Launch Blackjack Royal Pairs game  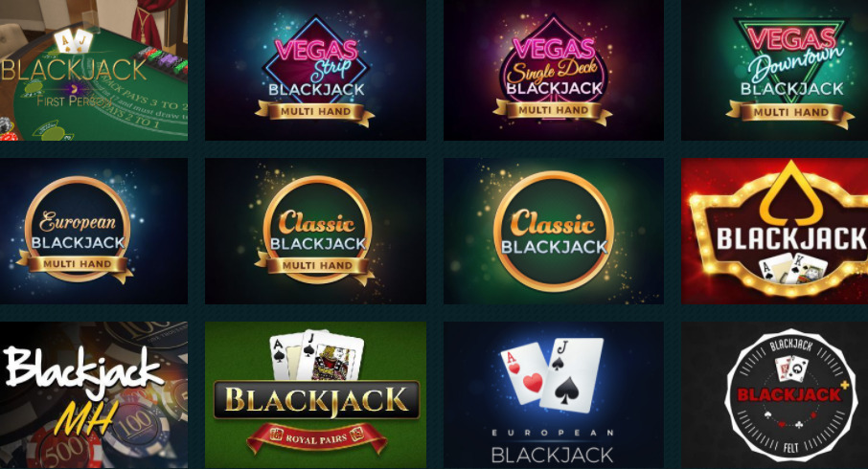pos(315,395)
